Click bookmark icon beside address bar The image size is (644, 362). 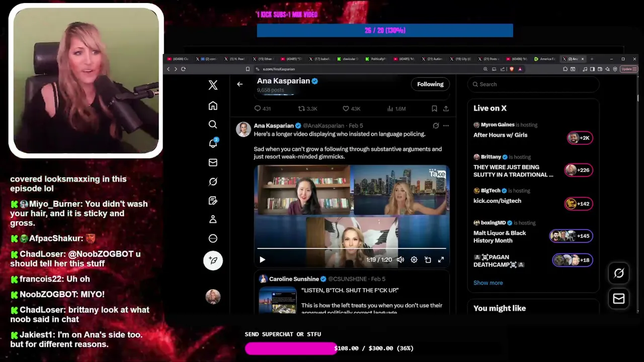248,69
